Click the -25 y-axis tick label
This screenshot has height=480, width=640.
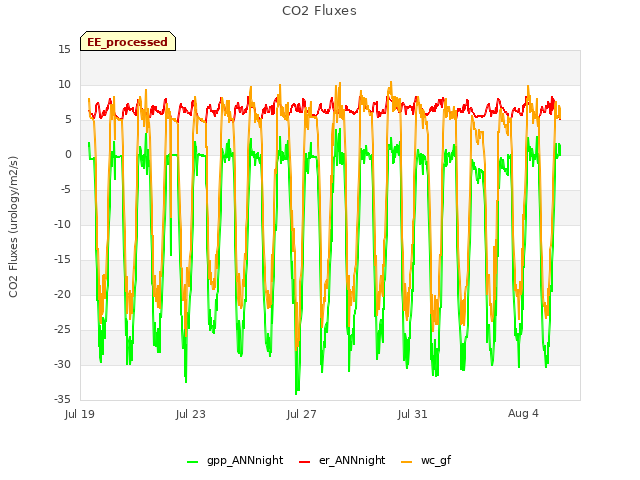(62, 329)
